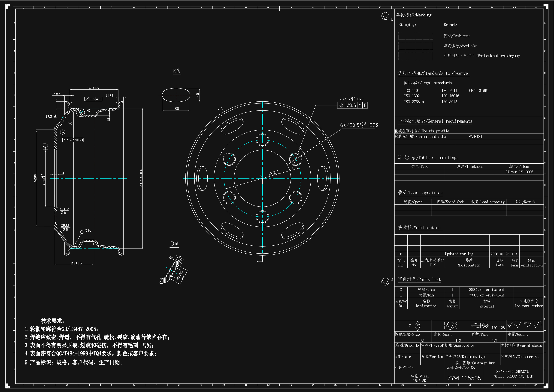Click the Updated marking modification entry
The width and height of the screenshot is (554, 392).
pyautogui.click(x=459, y=254)
